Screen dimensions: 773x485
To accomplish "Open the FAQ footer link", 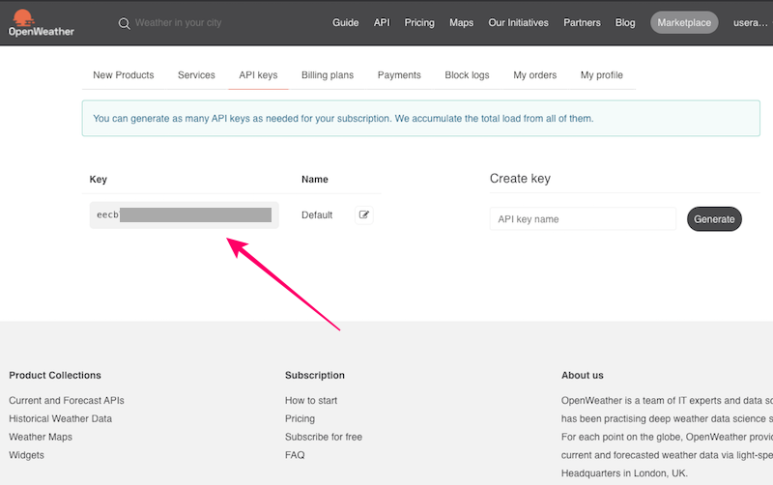I will (x=295, y=455).
